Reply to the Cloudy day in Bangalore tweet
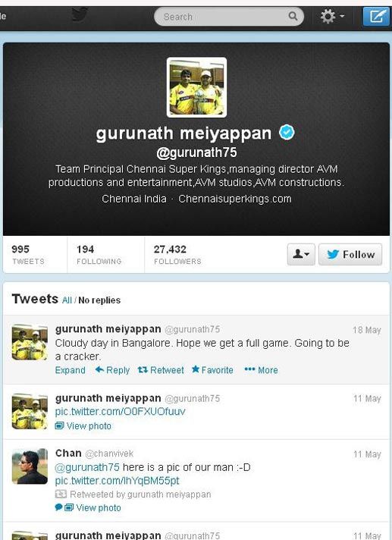 click(x=112, y=370)
